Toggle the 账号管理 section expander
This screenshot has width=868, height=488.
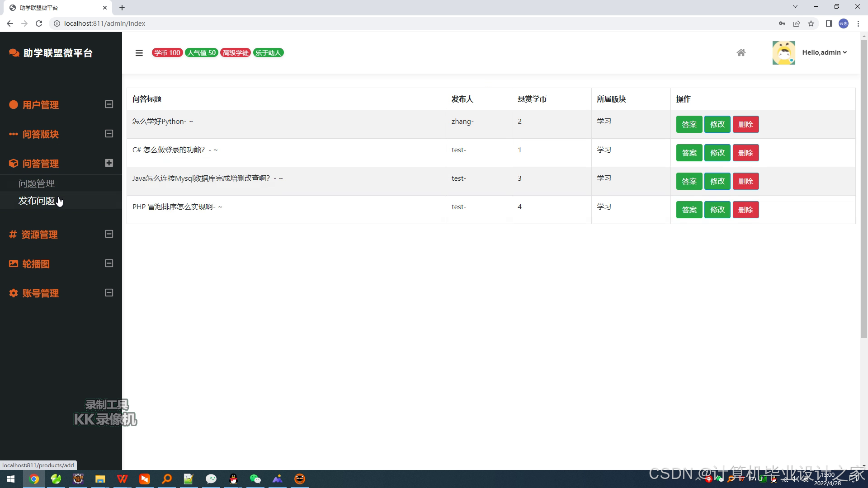tap(109, 293)
